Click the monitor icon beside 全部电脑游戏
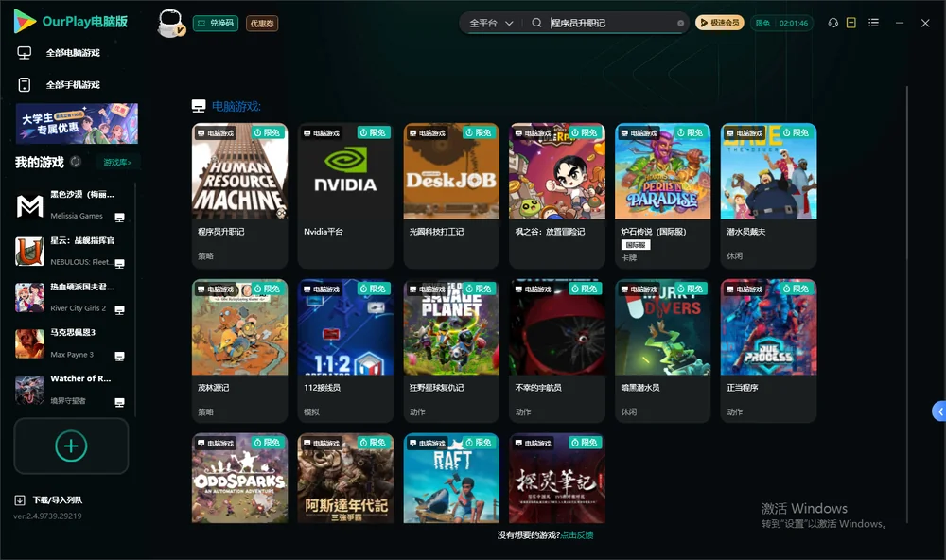The width and height of the screenshot is (946, 560). coord(25,53)
